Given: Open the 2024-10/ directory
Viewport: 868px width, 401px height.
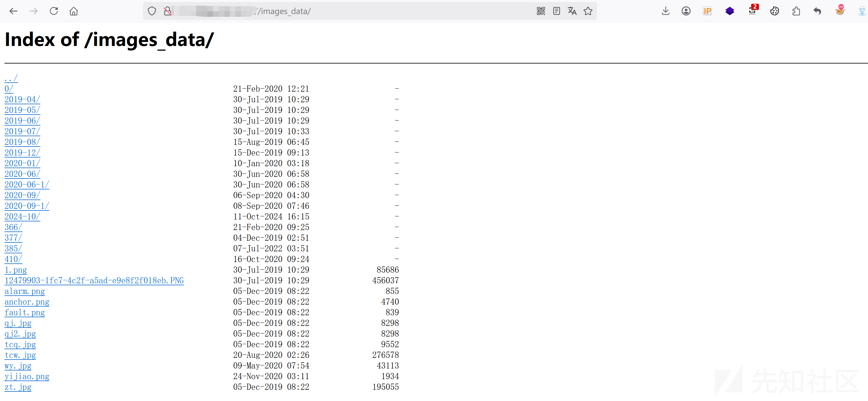Looking at the screenshot, I should click(22, 217).
